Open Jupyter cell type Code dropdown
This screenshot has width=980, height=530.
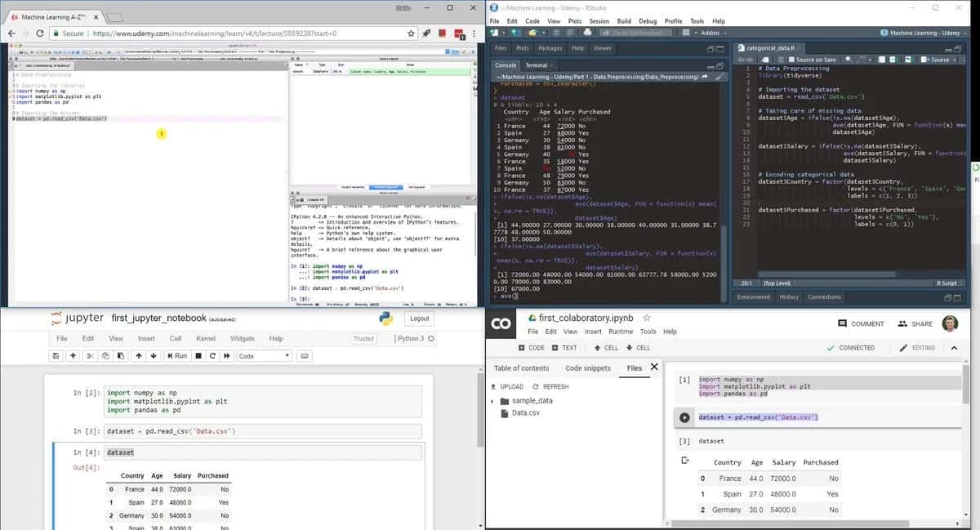point(263,356)
